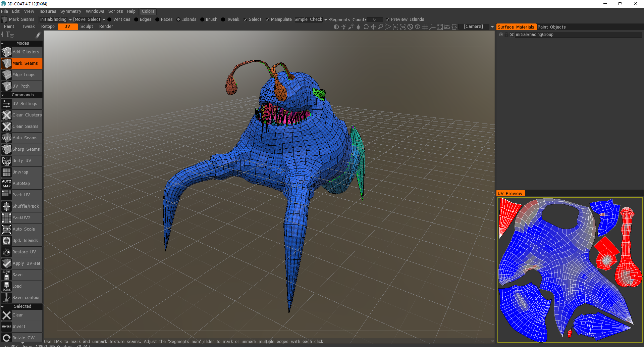Click the pan move arrows icon
Screen dimensions: 644x347
pyautogui.click(x=373, y=27)
